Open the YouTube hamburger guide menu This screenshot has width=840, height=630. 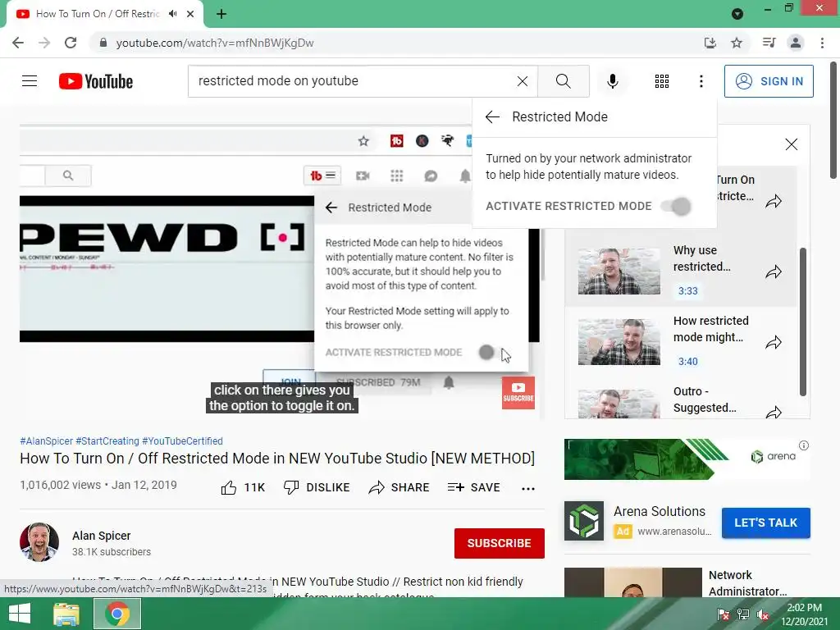(30, 81)
